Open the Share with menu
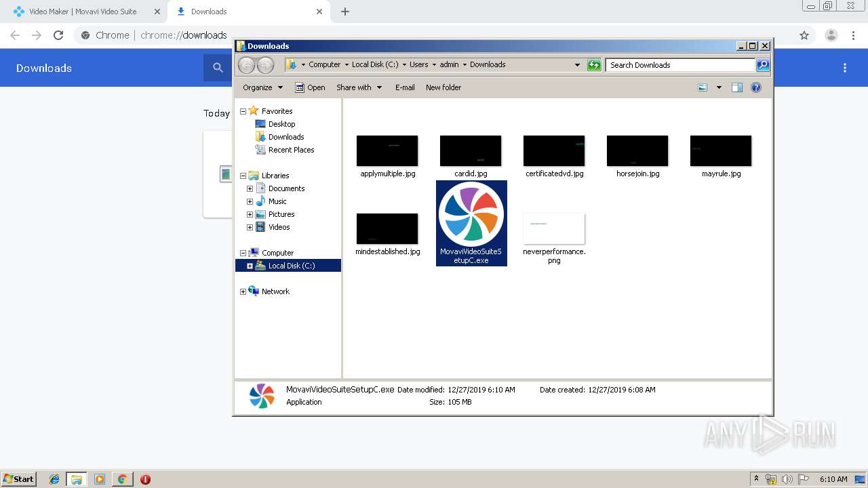 point(359,87)
